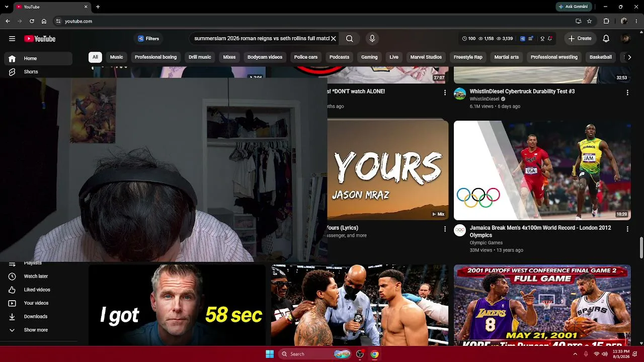Open Liked videos in the sidebar
This screenshot has width=644, height=362.
(38, 290)
